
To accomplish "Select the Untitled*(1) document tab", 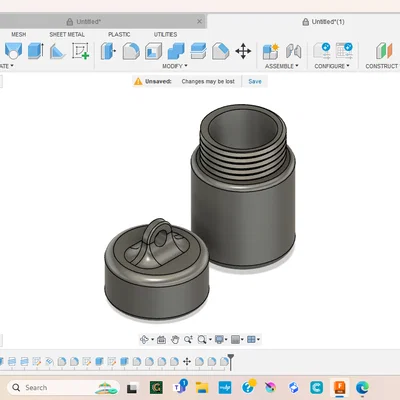I will pyautogui.click(x=323, y=22).
